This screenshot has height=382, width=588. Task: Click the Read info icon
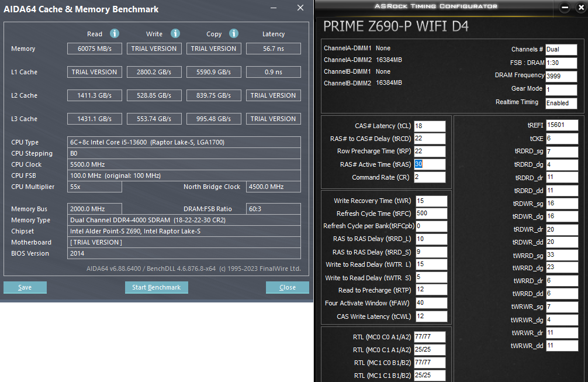pyautogui.click(x=115, y=34)
